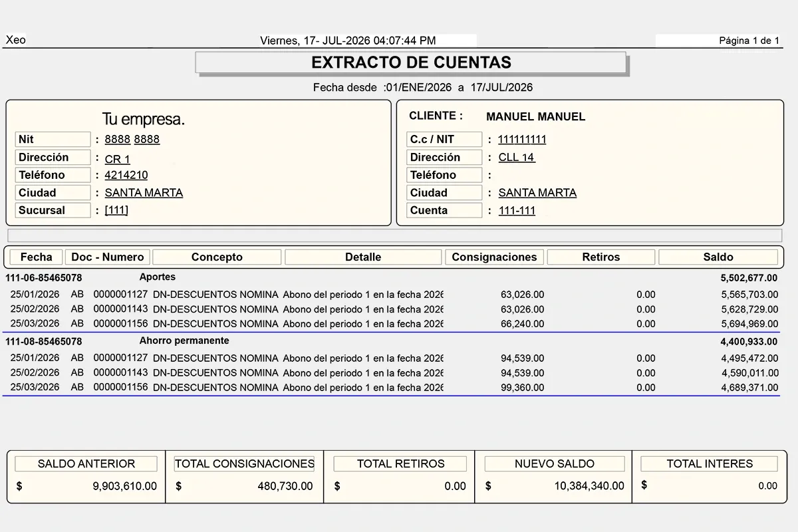Click client name MANUEL MANUEL
This screenshot has height=532, width=798.
click(x=536, y=117)
